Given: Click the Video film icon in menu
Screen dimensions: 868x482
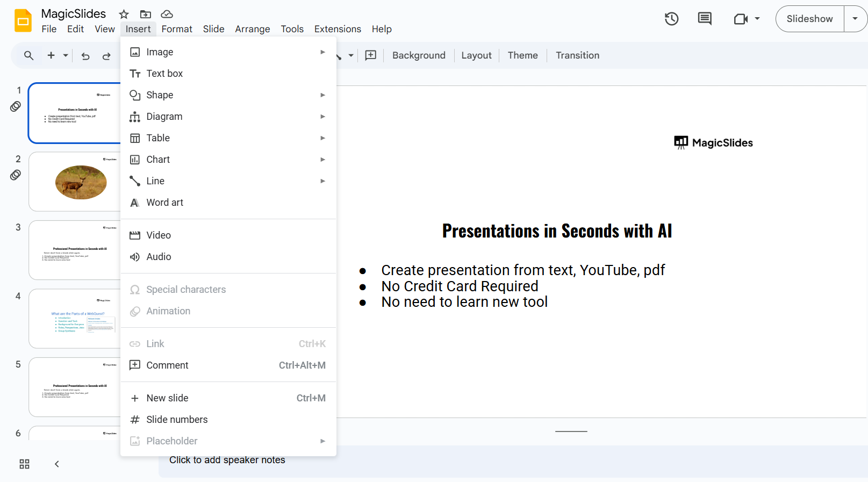Looking at the screenshot, I should [135, 235].
